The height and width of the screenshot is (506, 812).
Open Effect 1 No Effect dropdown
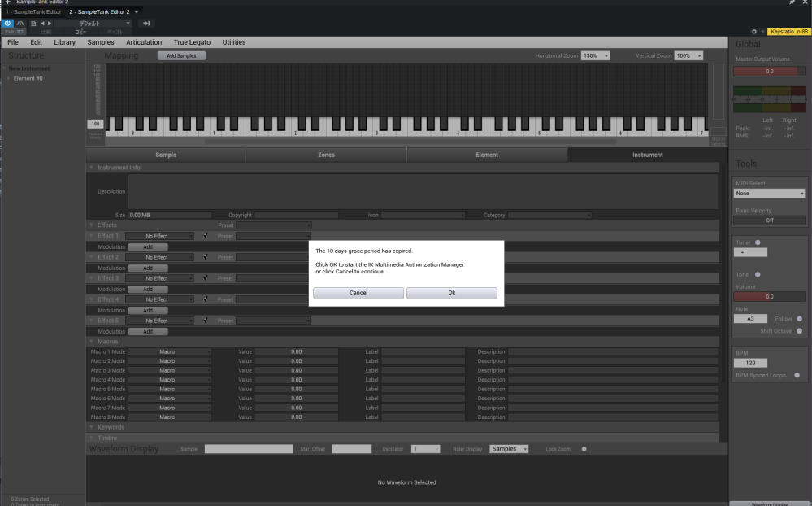click(x=159, y=236)
